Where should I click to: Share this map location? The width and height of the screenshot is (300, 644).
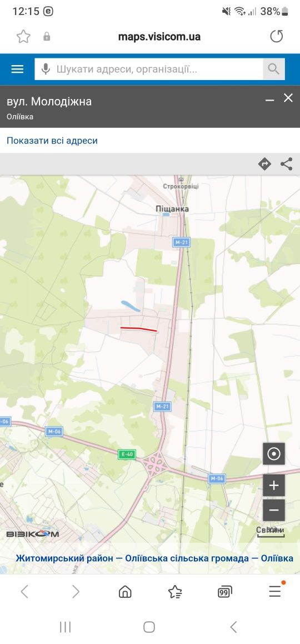click(x=287, y=164)
